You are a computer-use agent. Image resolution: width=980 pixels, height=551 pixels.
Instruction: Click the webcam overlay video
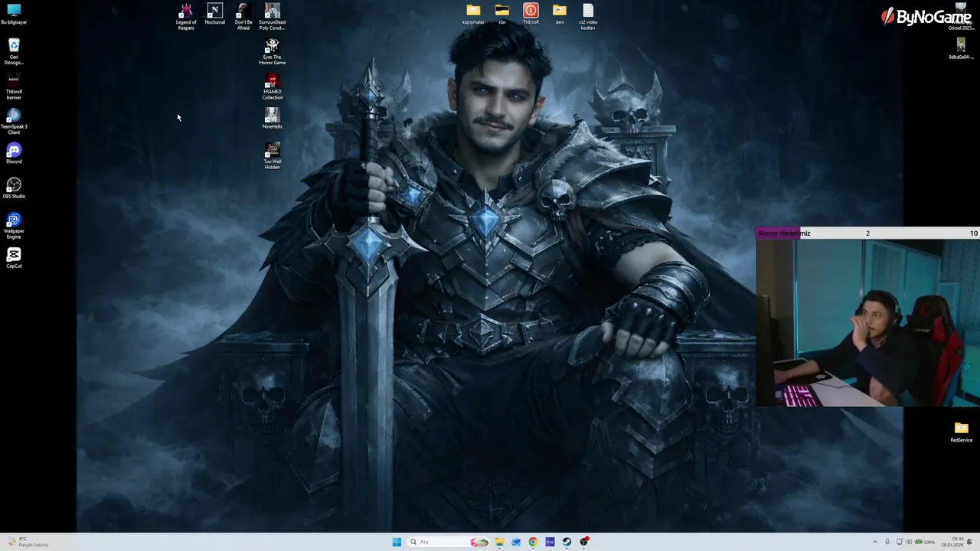click(x=867, y=322)
